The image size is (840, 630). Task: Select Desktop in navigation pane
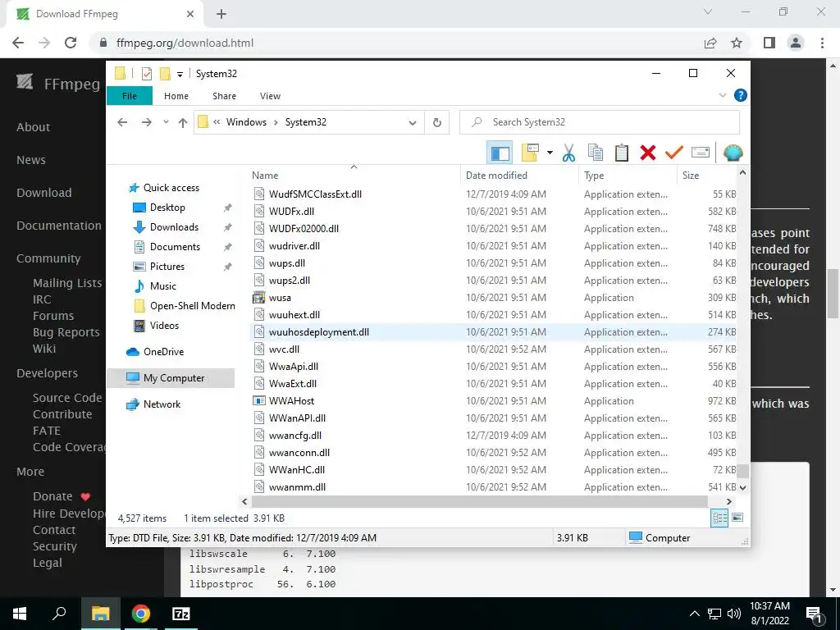[x=167, y=208]
